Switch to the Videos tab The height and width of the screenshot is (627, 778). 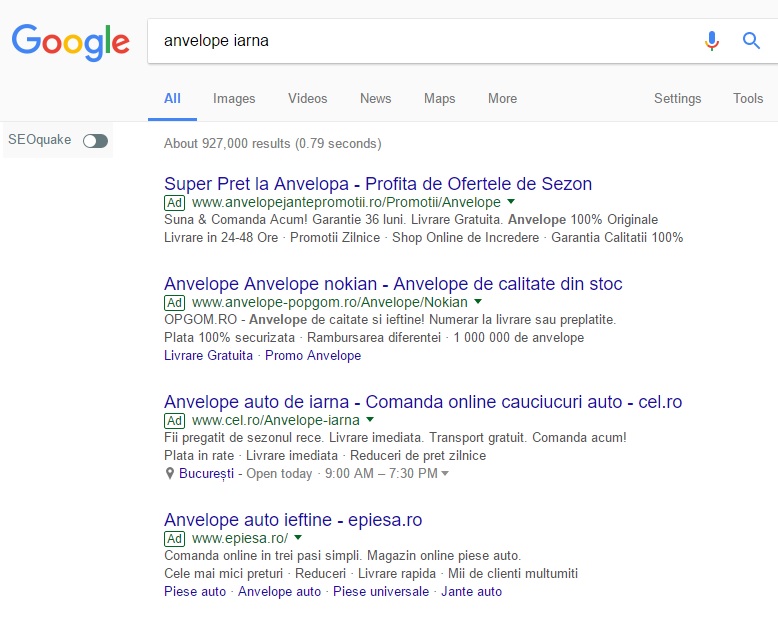[x=307, y=98]
